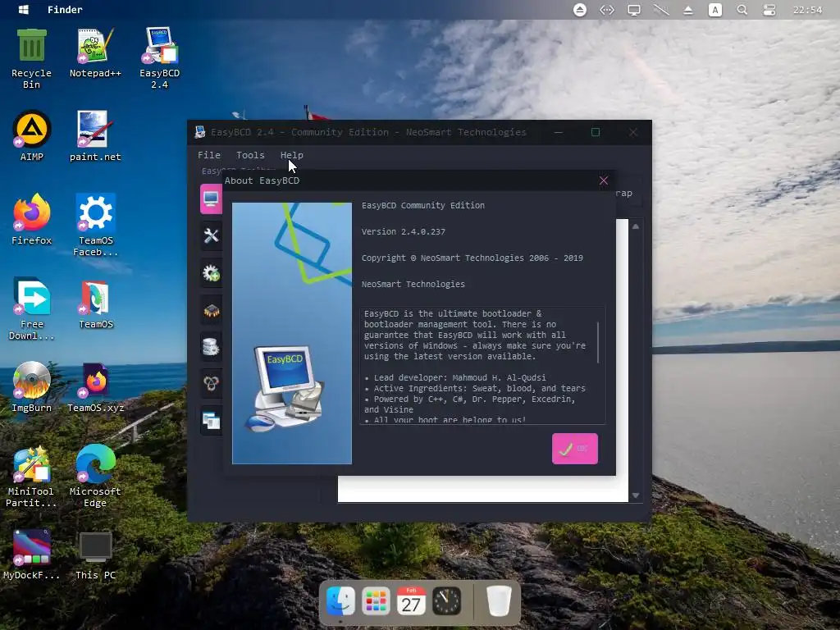Open Microsoft Edge desktop icon
This screenshot has width=840, height=630.
click(95, 476)
